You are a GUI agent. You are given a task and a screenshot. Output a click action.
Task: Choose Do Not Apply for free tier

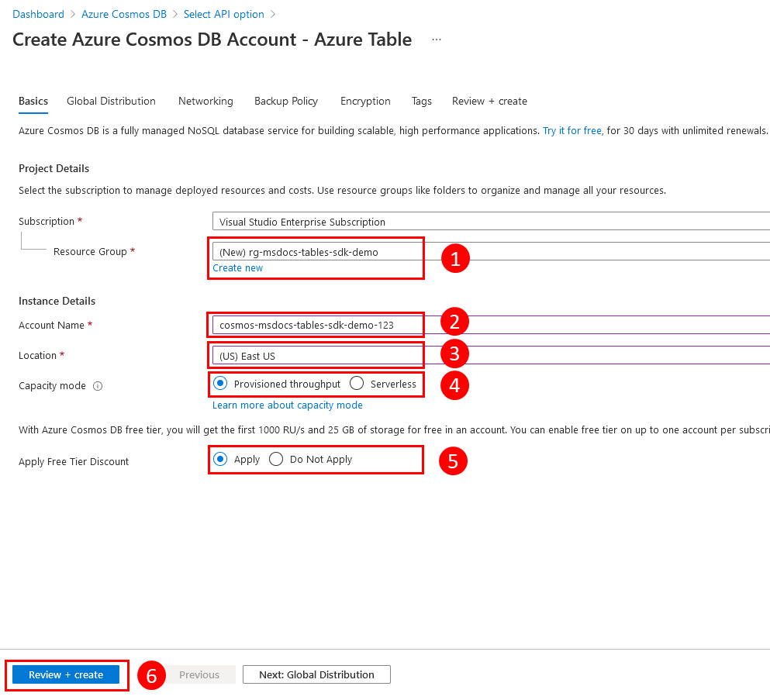tap(276, 459)
